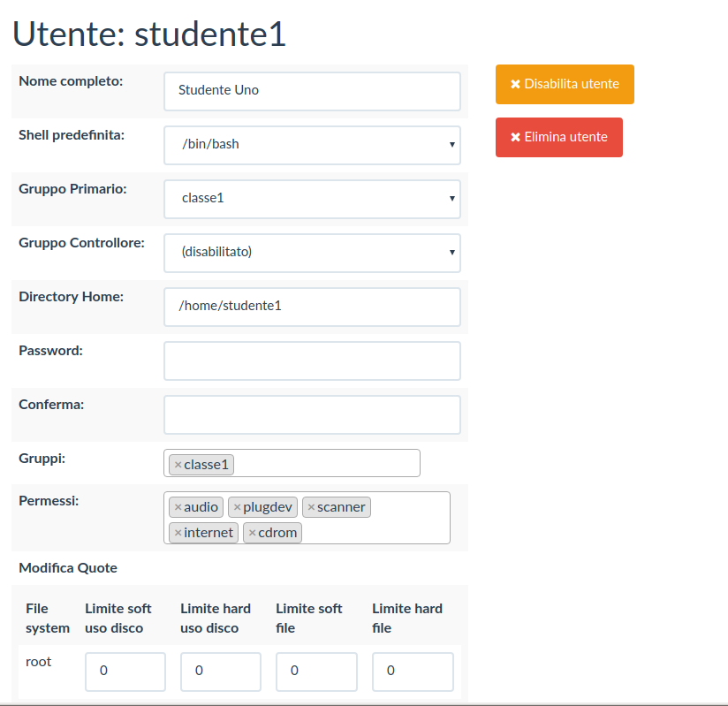728x706 pixels.
Task: Remove the plugdev permission tag
Action: (238, 507)
